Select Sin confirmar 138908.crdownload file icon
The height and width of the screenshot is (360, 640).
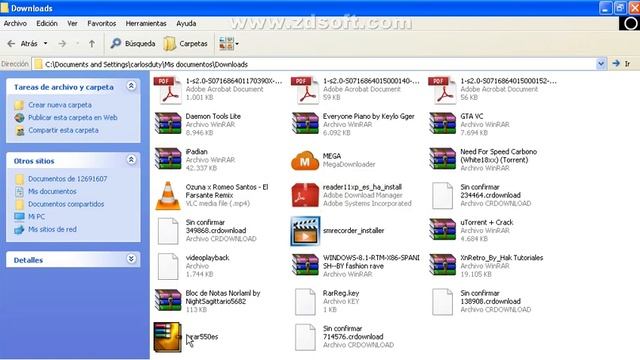coord(443,302)
